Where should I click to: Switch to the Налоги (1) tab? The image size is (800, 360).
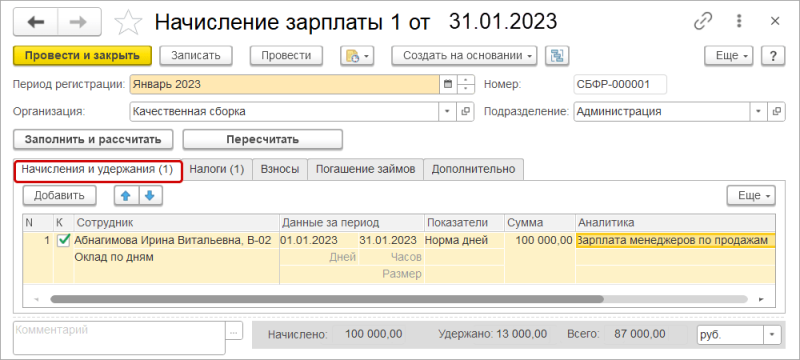click(217, 169)
